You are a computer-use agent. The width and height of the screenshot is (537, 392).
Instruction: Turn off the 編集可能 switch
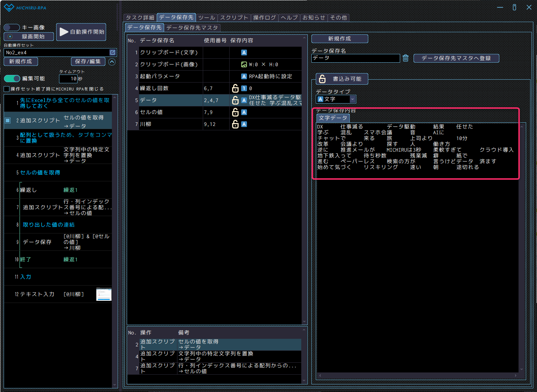[x=12, y=79]
